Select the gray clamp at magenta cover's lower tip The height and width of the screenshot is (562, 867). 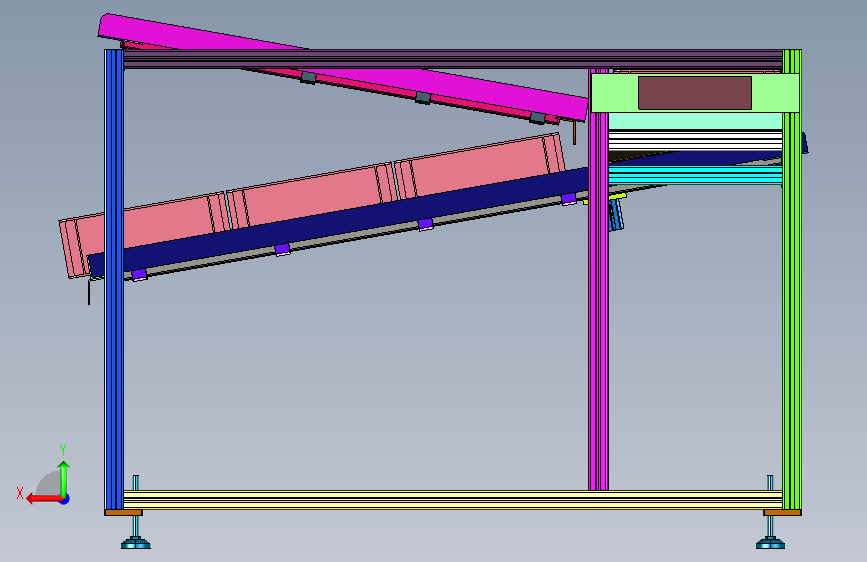[537, 118]
